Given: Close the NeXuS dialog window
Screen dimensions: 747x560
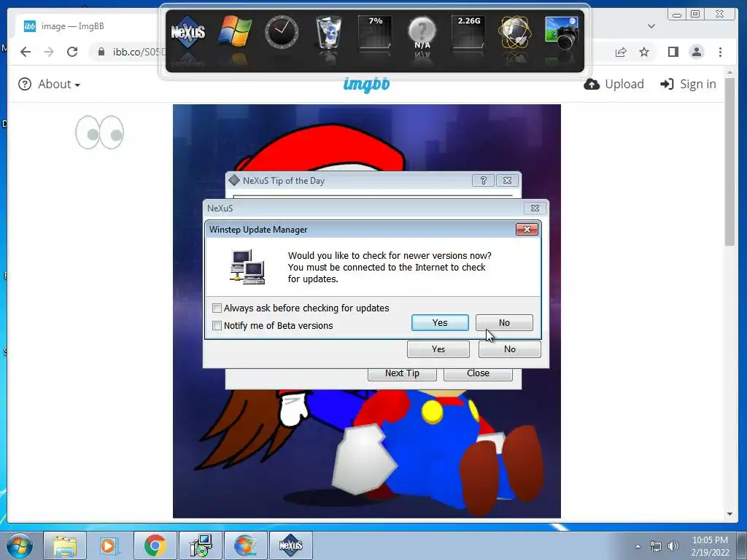Looking at the screenshot, I should pos(535,208).
